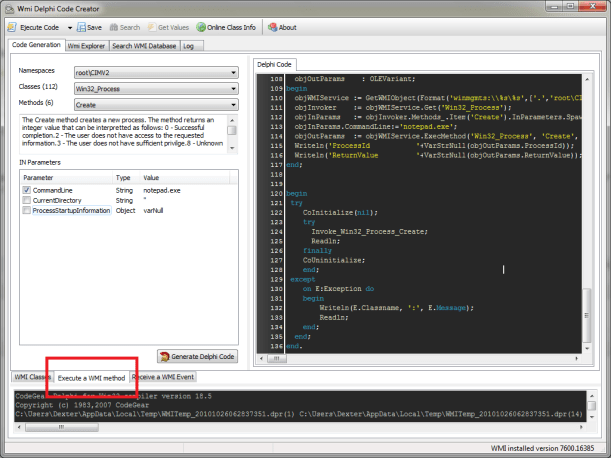Click the Generate Delphi Code icon
The height and width of the screenshot is (458, 611).
[167, 356]
